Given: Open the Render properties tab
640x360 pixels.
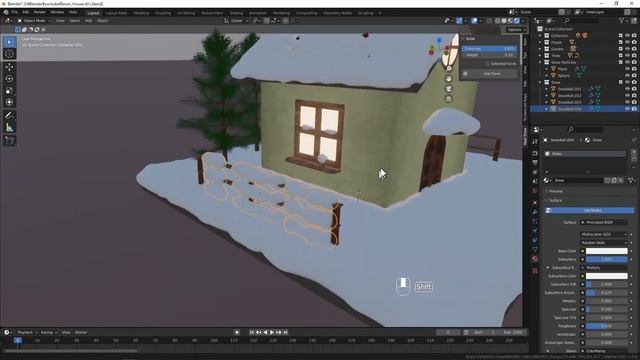Looking at the screenshot, I should point(535,153).
